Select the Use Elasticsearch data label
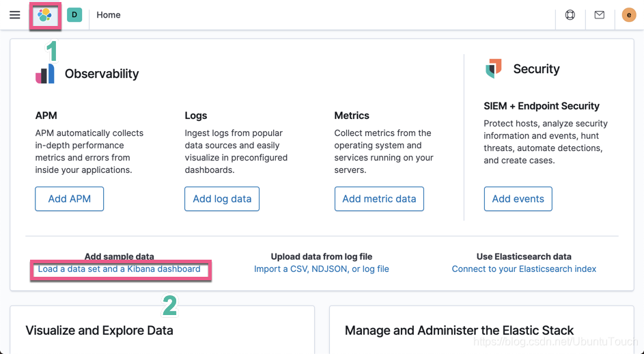The width and height of the screenshot is (644, 354). 524,256
